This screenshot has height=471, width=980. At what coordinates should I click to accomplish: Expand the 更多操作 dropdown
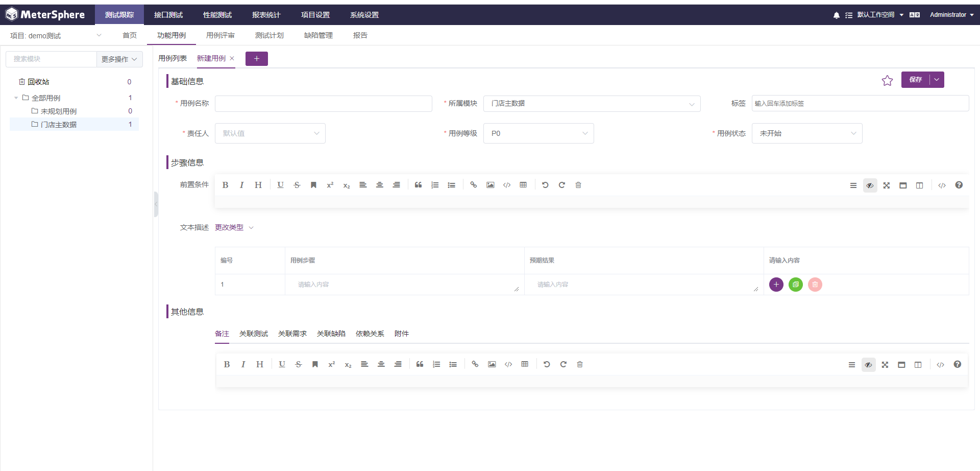pyautogui.click(x=119, y=59)
